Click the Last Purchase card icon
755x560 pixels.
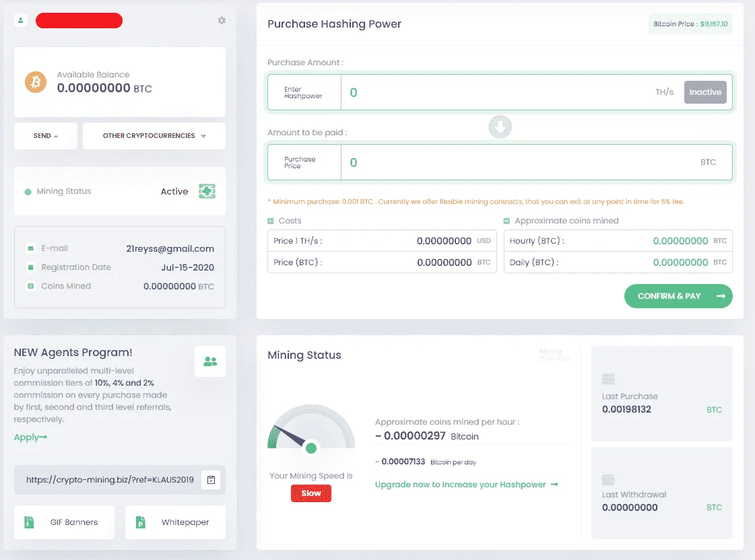(x=608, y=379)
